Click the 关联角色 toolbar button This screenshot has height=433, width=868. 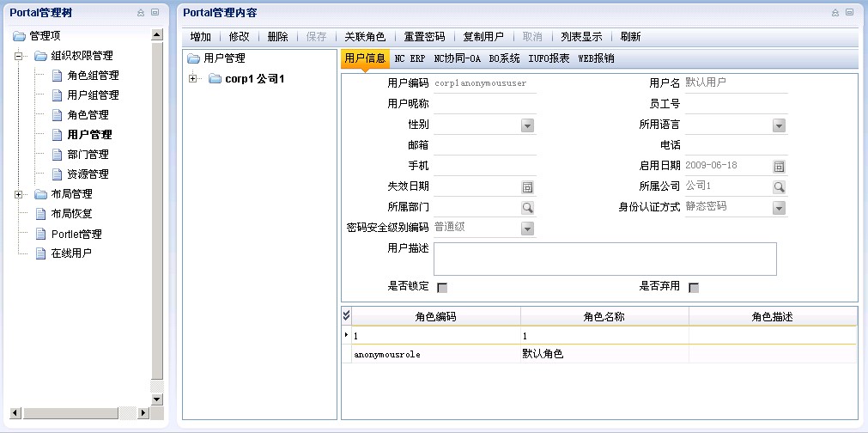365,37
